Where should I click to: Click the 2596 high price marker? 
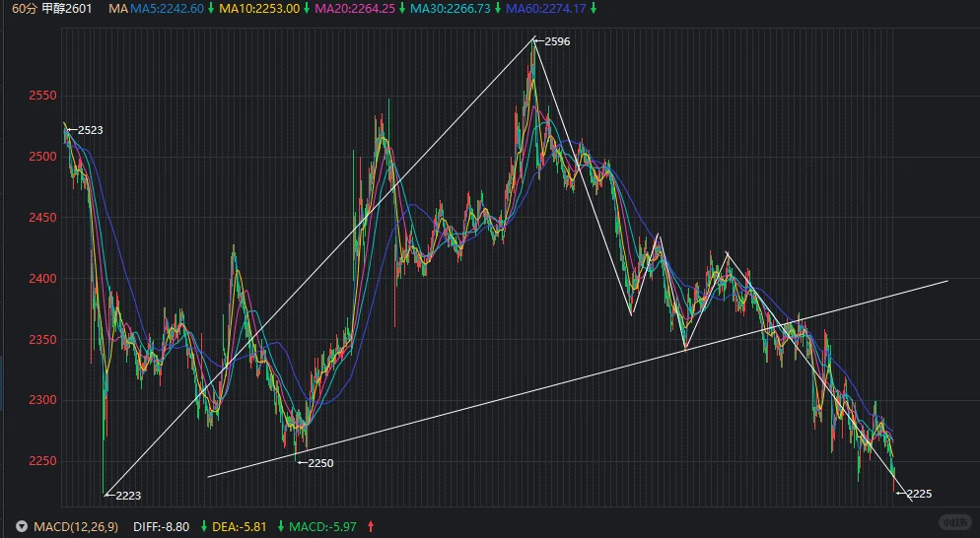tap(552, 41)
